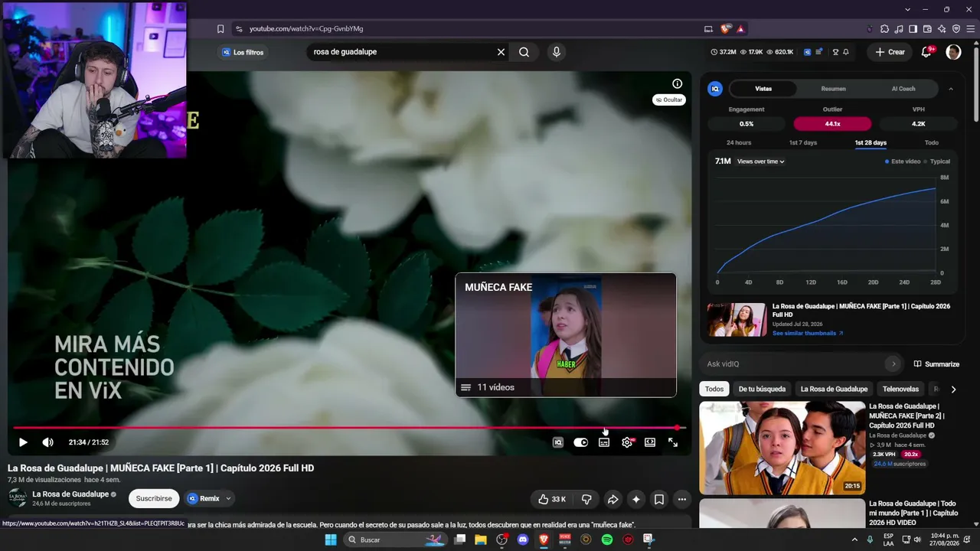Open Los filtros menu

(x=242, y=52)
